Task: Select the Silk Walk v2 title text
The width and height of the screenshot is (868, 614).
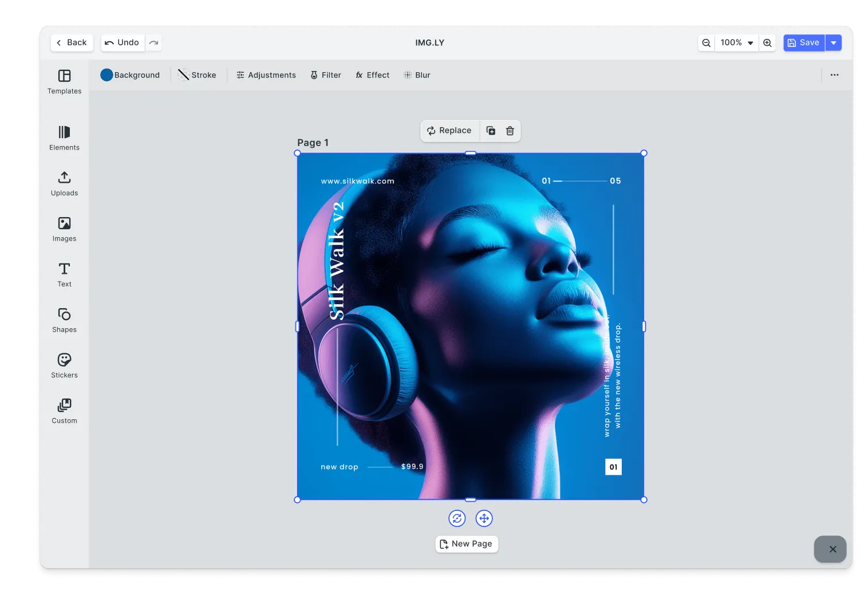Action: point(337,261)
